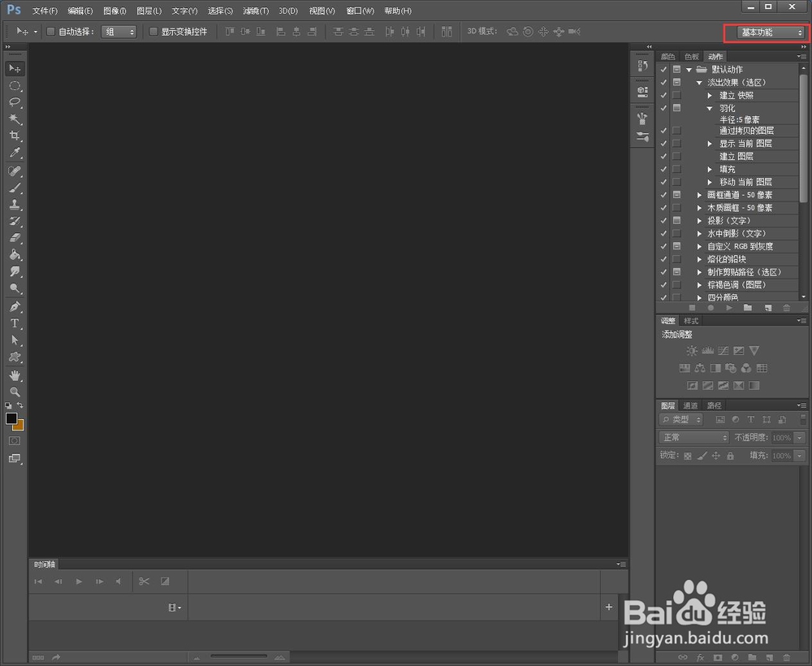Switch to the 通道 tab
812x666 pixels.
click(690, 405)
